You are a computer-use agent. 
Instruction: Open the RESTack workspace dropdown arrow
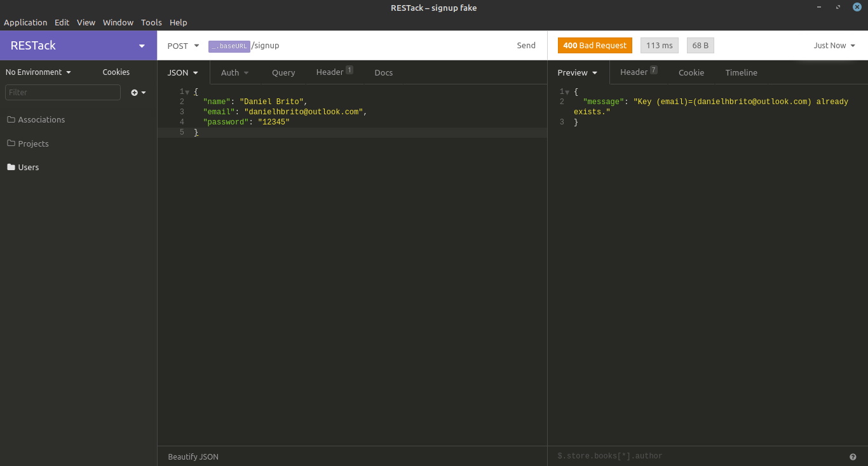[142, 46]
